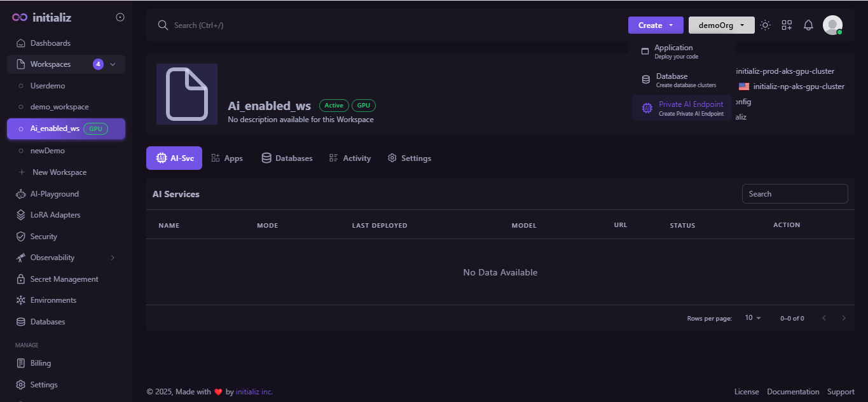Click the Workspaces file icon

pyautogui.click(x=20, y=64)
